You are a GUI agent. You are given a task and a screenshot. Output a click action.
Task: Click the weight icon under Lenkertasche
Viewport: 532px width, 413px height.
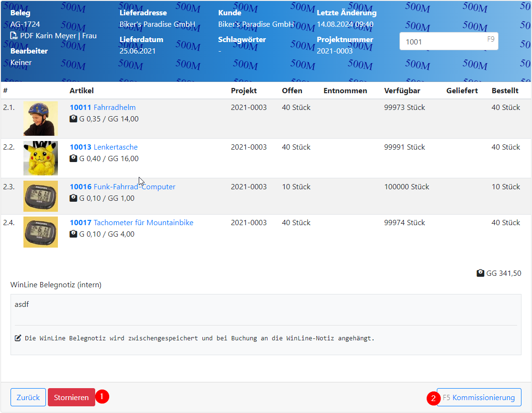(73, 159)
